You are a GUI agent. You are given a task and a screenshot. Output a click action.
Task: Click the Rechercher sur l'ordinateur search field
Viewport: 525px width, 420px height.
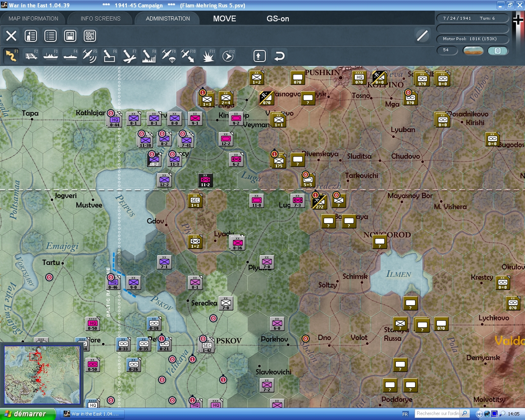point(437,413)
